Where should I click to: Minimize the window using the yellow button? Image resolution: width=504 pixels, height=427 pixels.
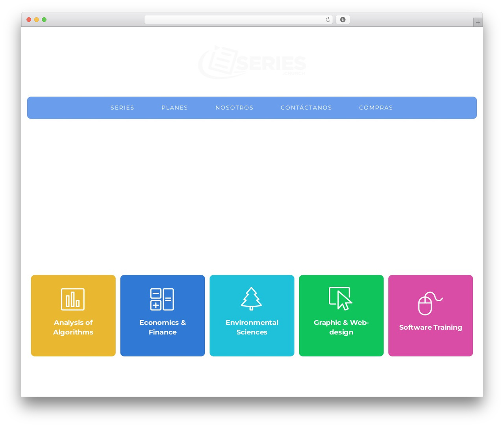point(37,20)
